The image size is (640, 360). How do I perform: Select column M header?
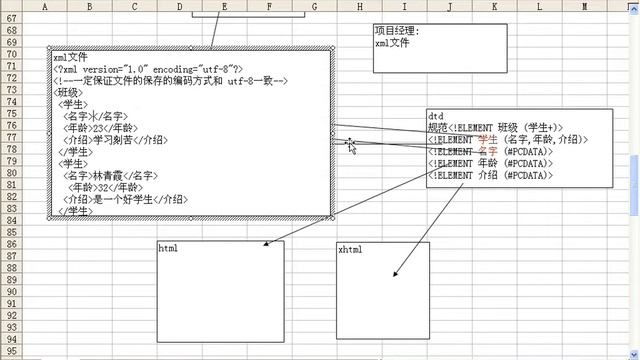pos(584,6)
